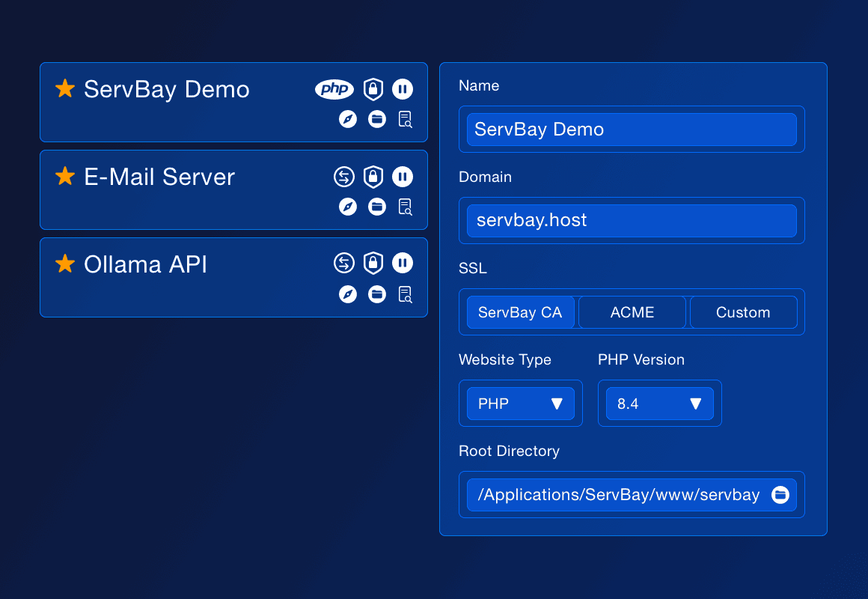This screenshot has height=599, width=868.
Task: Open Ollama API in browser via compass icon
Action: click(348, 294)
